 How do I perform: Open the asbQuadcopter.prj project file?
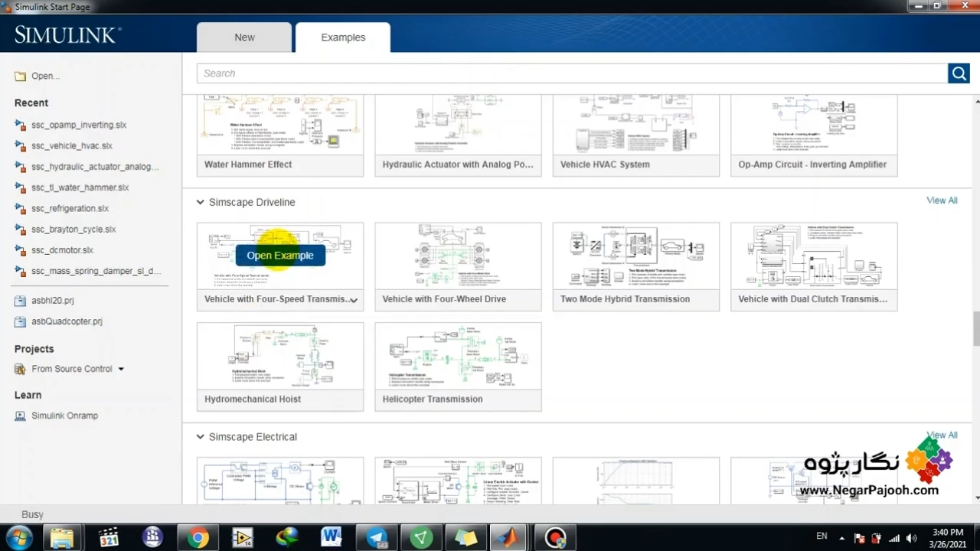(67, 321)
